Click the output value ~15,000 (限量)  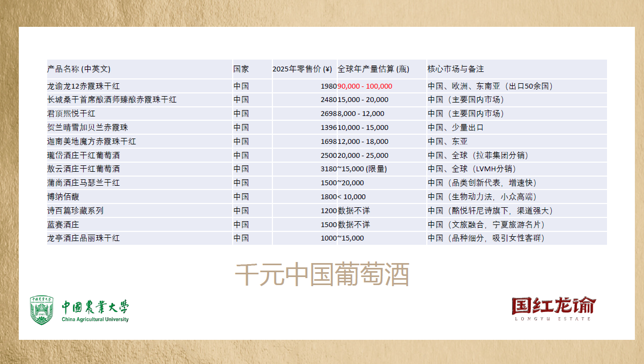[362, 169]
